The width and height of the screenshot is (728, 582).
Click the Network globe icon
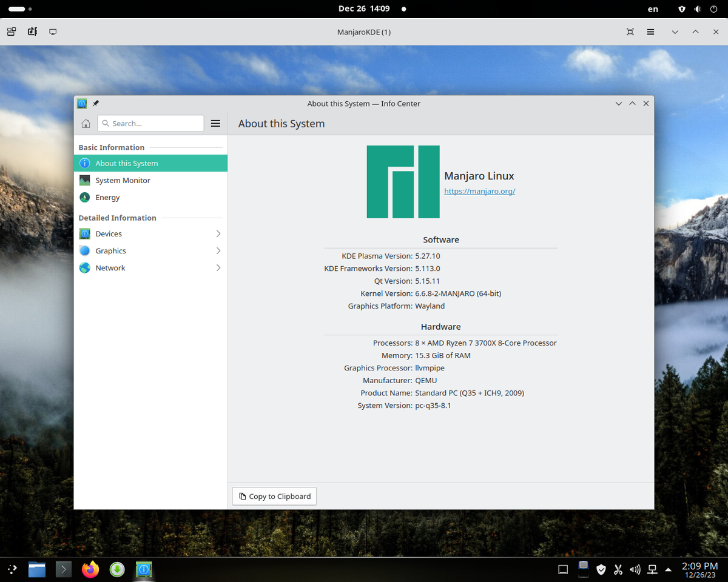tap(85, 267)
